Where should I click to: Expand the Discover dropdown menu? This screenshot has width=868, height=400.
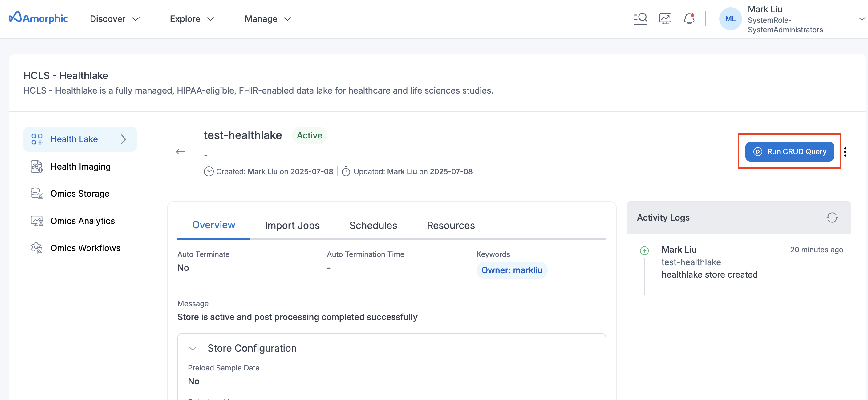(x=115, y=19)
